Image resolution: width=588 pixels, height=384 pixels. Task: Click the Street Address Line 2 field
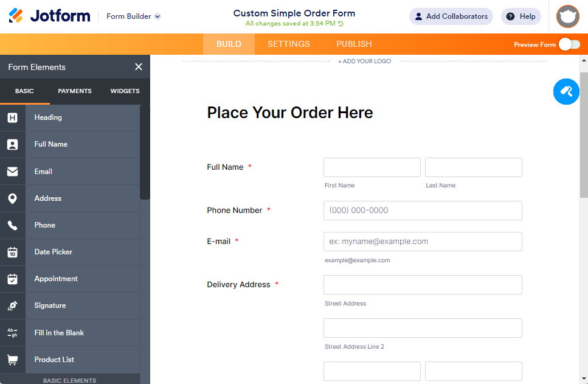pos(423,328)
